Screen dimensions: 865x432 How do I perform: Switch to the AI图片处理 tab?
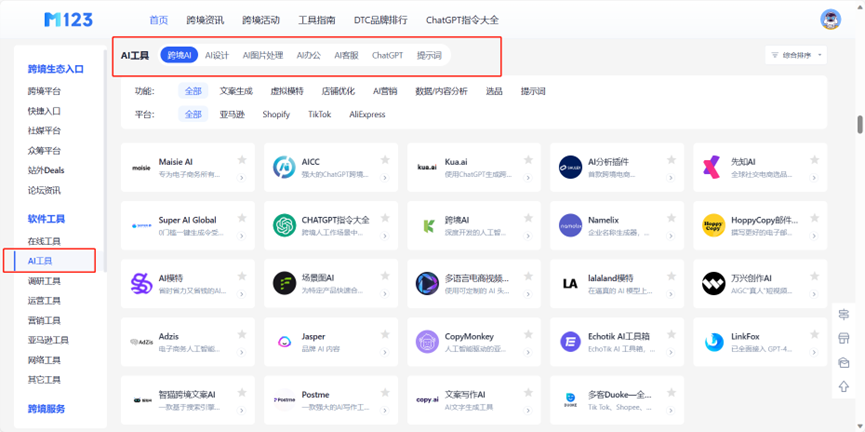pos(263,55)
